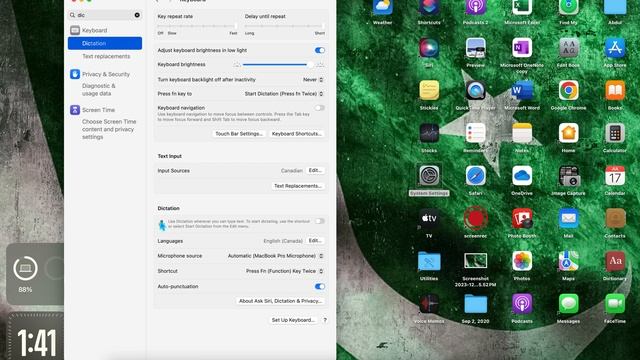Screen dimensions: 640x360
Task: Open Microsoft Word
Action: pos(522,91)
